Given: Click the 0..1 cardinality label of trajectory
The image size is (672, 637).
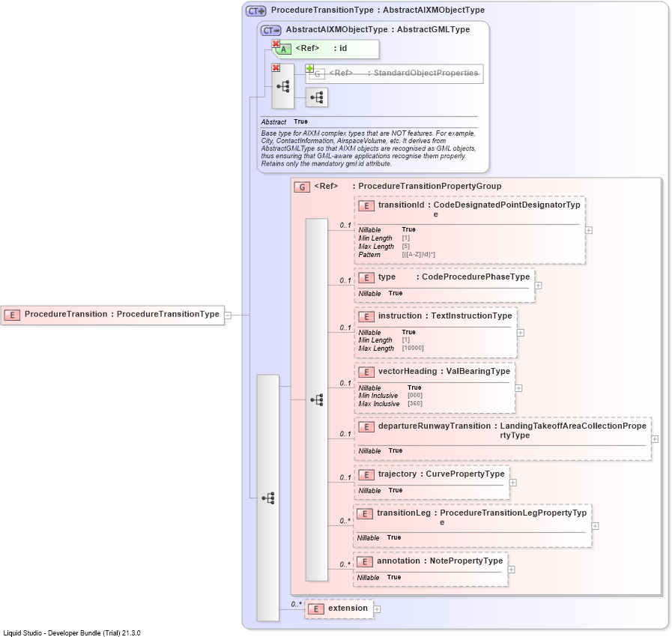Looking at the screenshot, I should (345, 477).
